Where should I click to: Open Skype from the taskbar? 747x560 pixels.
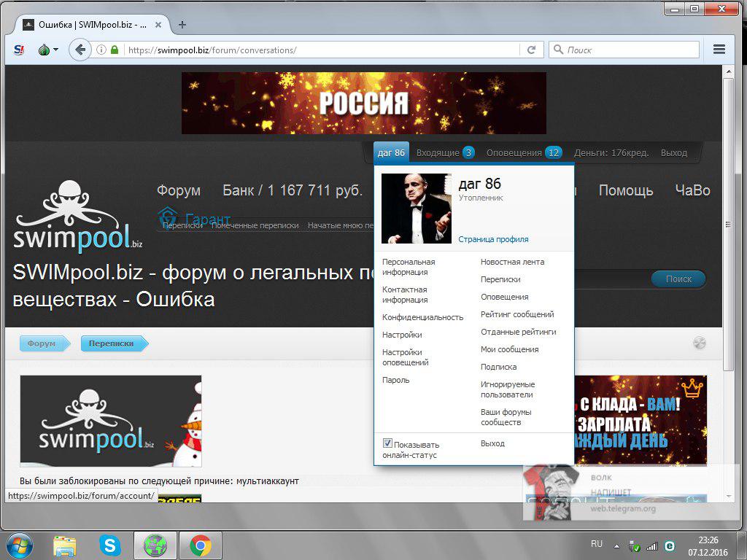(109, 545)
